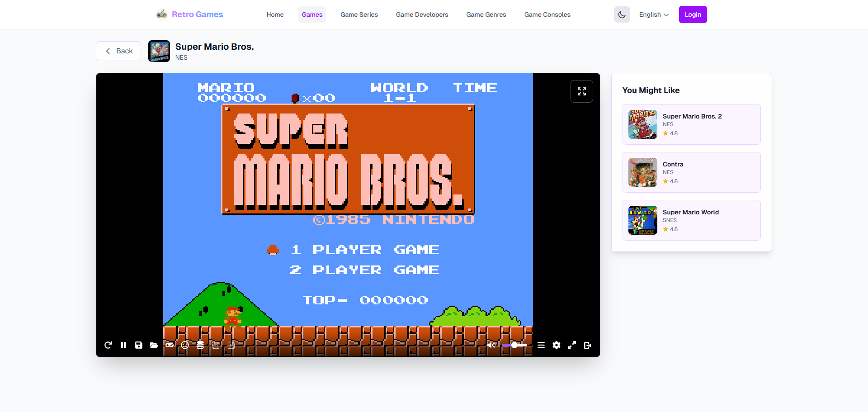The height and width of the screenshot is (412, 868).
Task: Exit the emulator session
Action: 587,345
